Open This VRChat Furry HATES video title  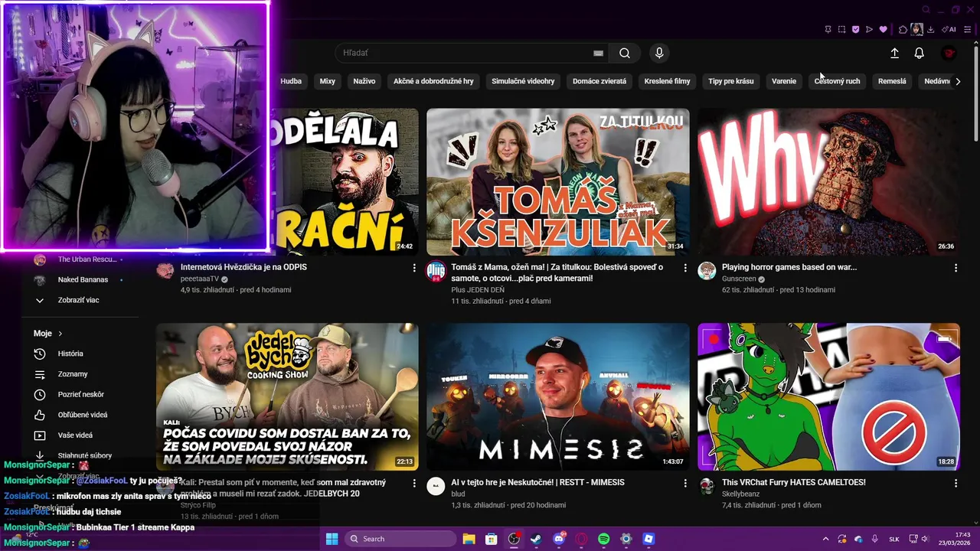pos(794,482)
